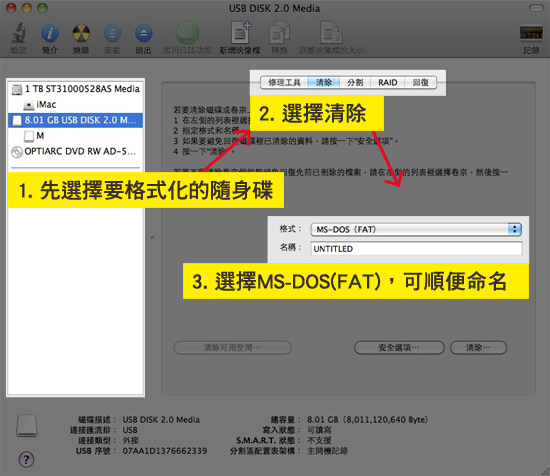Viewport: 550px width, 476px height.
Task: Select the 8.01 GB USB DISK 2.0 entry
Action: tap(75, 120)
